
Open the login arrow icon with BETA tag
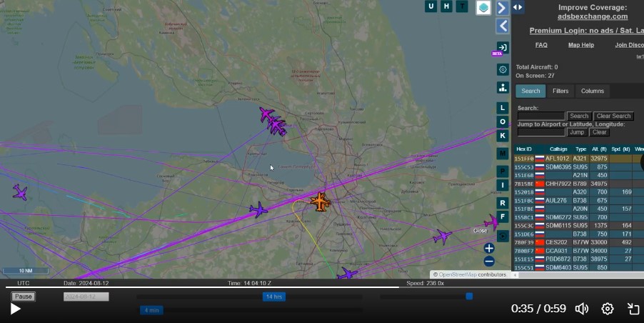[x=503, y=47]
